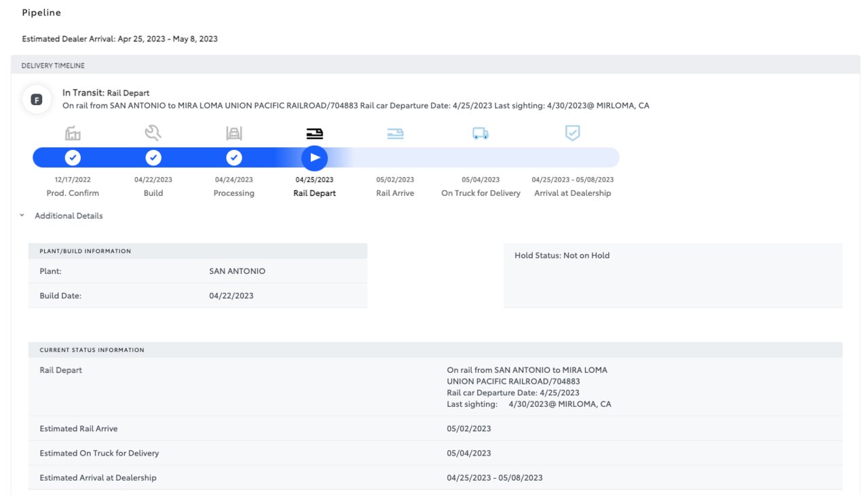Click the 05/02/2023 date under the timeline
This screenshot has height=495, width=868.
coord(395,180)
